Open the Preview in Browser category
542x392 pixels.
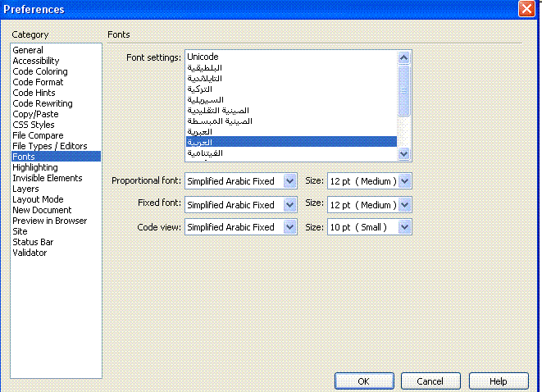click(x=50, y=221)
